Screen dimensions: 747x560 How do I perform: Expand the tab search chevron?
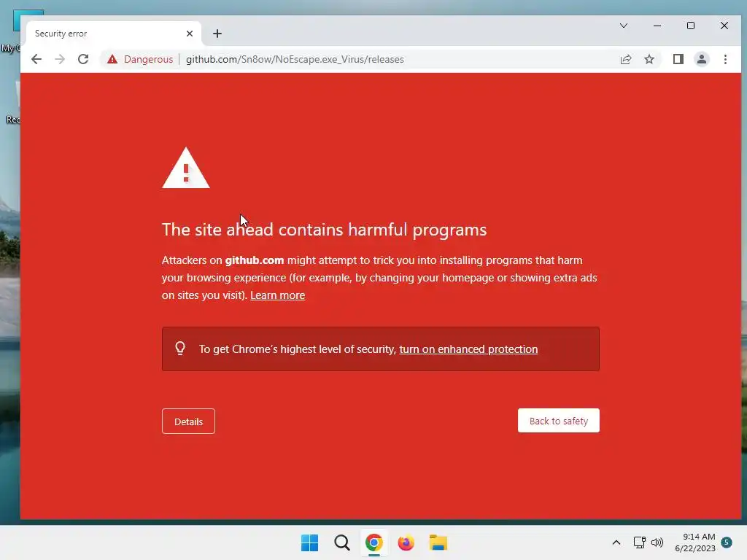point(624,26)
